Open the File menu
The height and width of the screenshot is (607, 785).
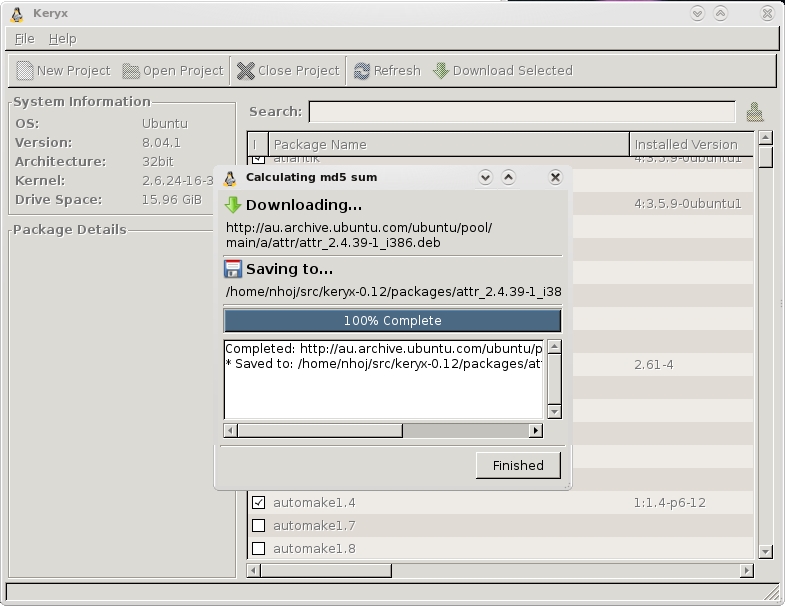(25, 38)
